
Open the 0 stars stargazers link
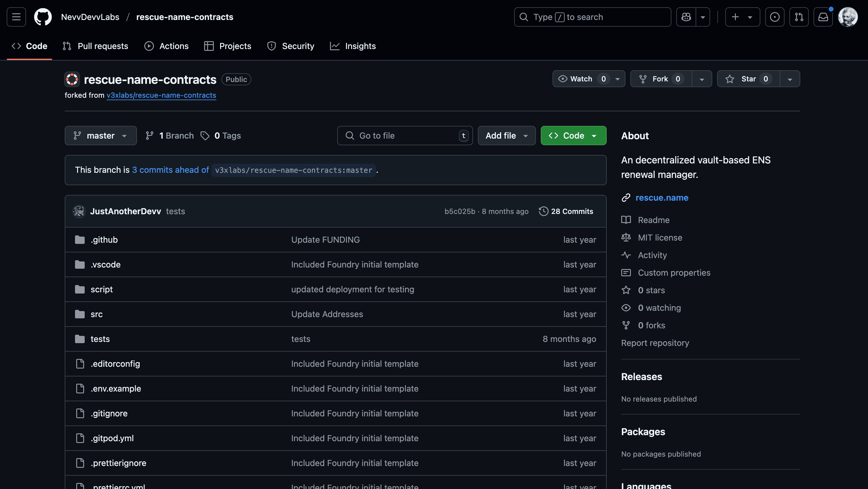click(651, 290)
